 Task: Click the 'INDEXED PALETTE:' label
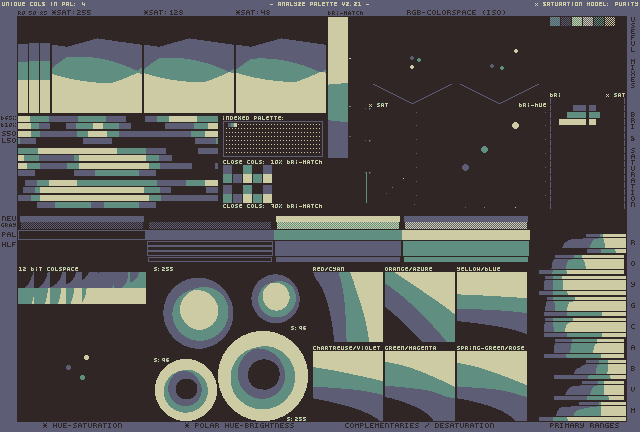[253, 118]
